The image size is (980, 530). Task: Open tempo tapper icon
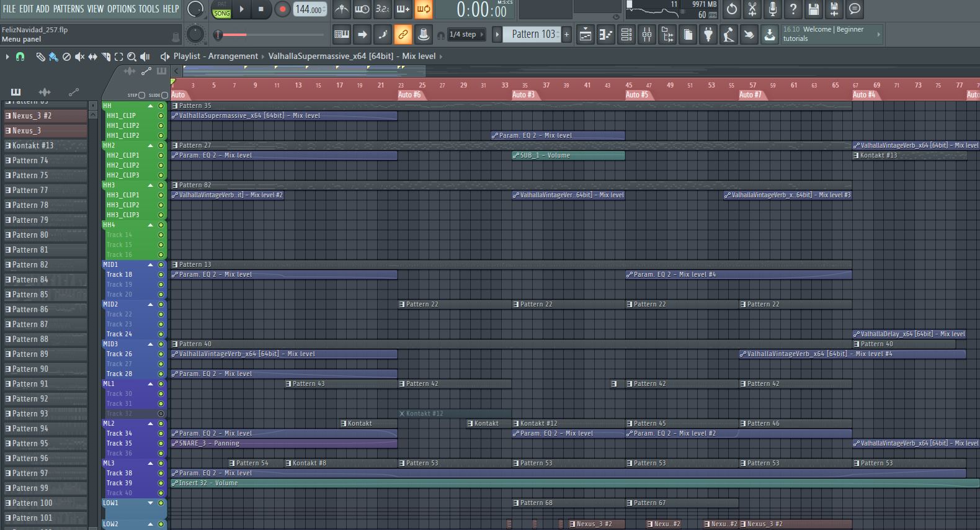coord(729,35)
